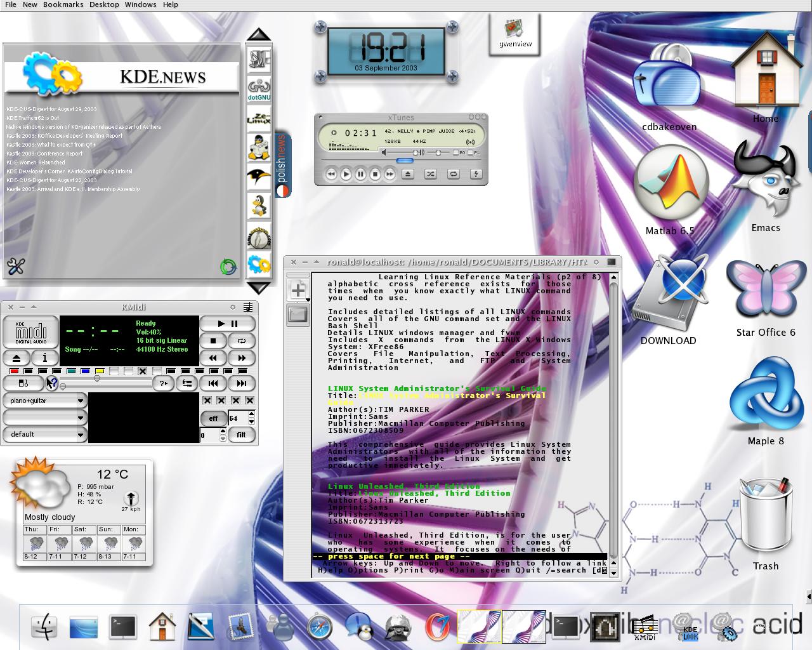This screenshot has width=812, height=650.
Task: Open the KMidi icon in the dock
Action: 645,627
